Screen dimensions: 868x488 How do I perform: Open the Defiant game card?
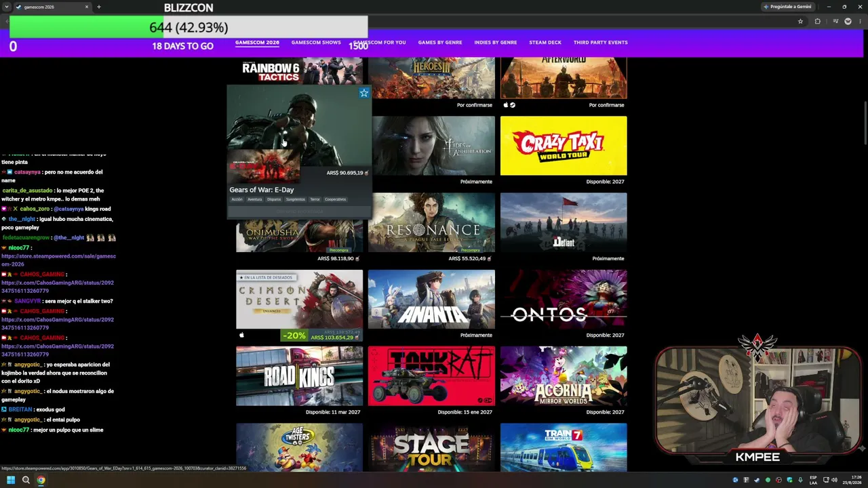coord(564,222)
